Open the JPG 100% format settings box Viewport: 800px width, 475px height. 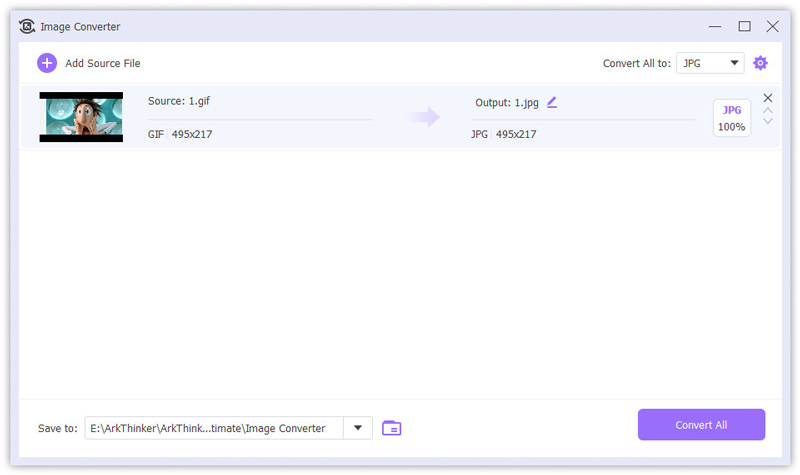[x=732, y=118]
